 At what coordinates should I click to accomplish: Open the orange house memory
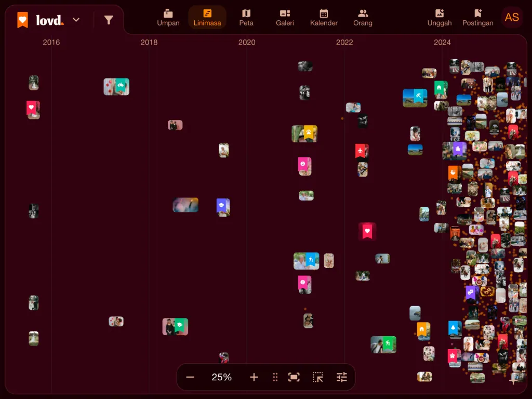point(423,331)
